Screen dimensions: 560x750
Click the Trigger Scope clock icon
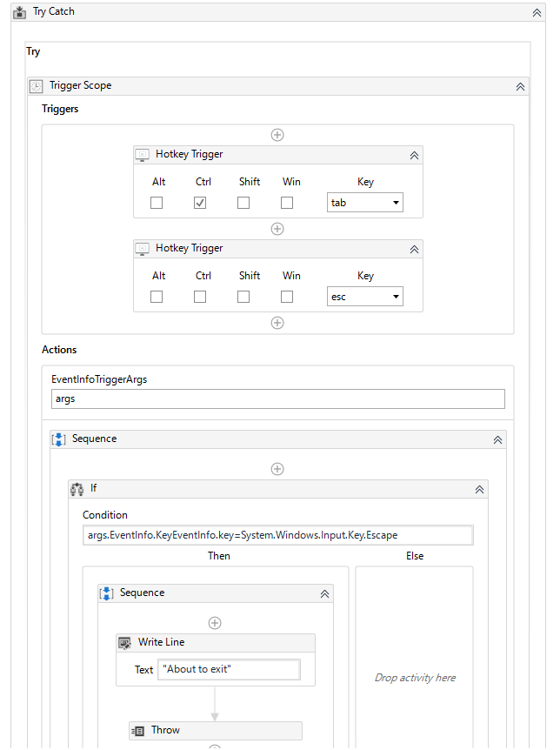coord(37,86)
